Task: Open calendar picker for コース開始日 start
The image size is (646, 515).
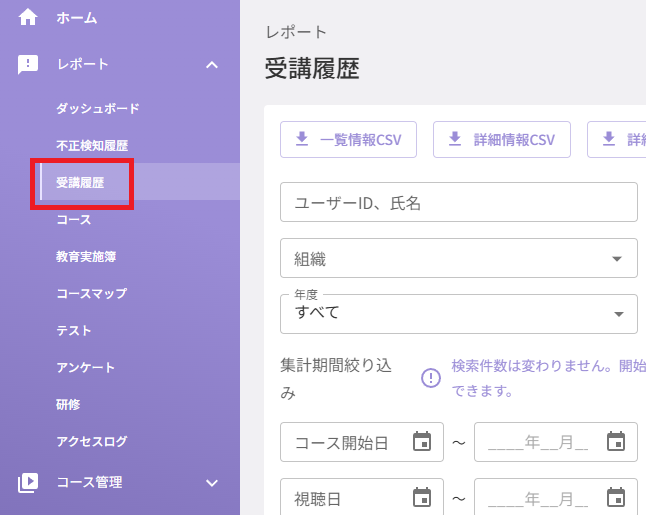Action: point(422,442)
